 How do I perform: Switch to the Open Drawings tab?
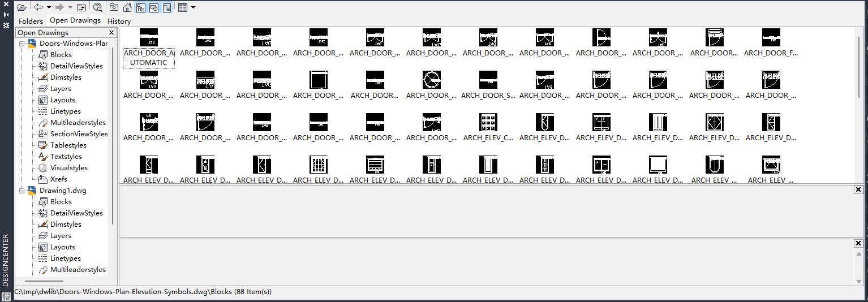tap(75, 20)
